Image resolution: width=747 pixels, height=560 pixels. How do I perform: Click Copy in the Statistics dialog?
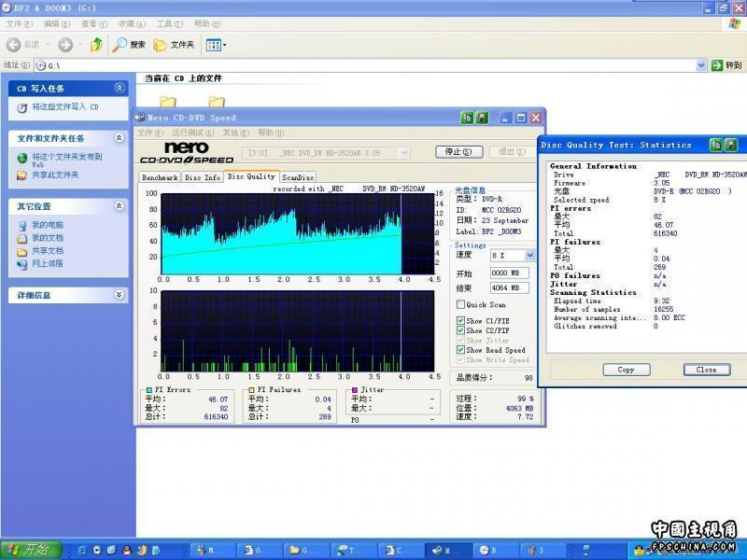[626, 370]
